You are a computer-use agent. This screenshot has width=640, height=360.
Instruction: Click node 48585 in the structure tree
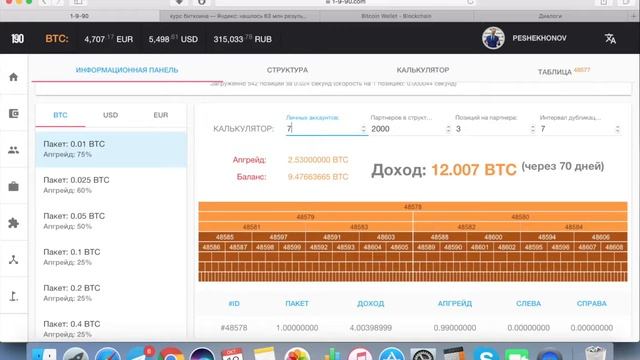point(225,237)
